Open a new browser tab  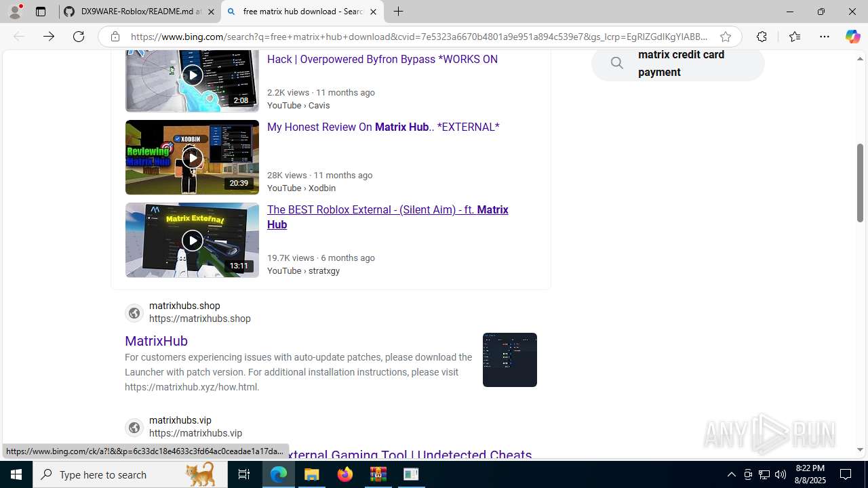click(x=399, y=12)
